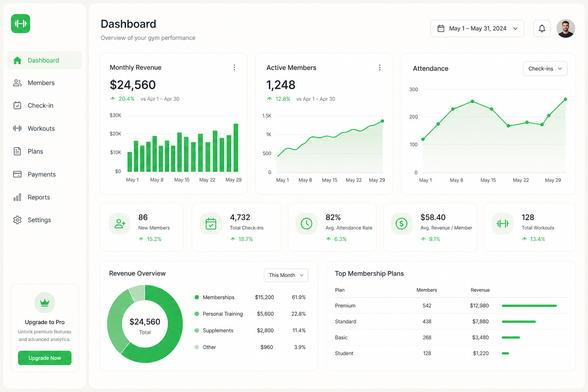Screen dimensions: 588x392
Task: Open the Payments menu item
Action: point(45,174)
